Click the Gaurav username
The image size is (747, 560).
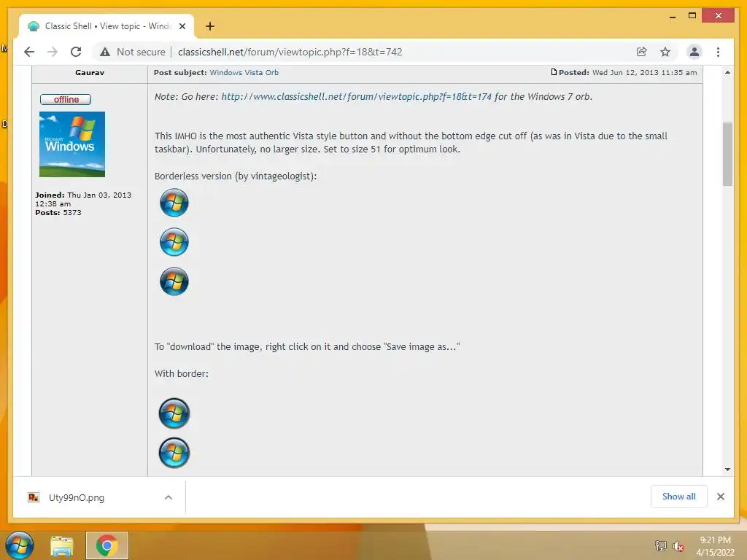tap(90, 72)
